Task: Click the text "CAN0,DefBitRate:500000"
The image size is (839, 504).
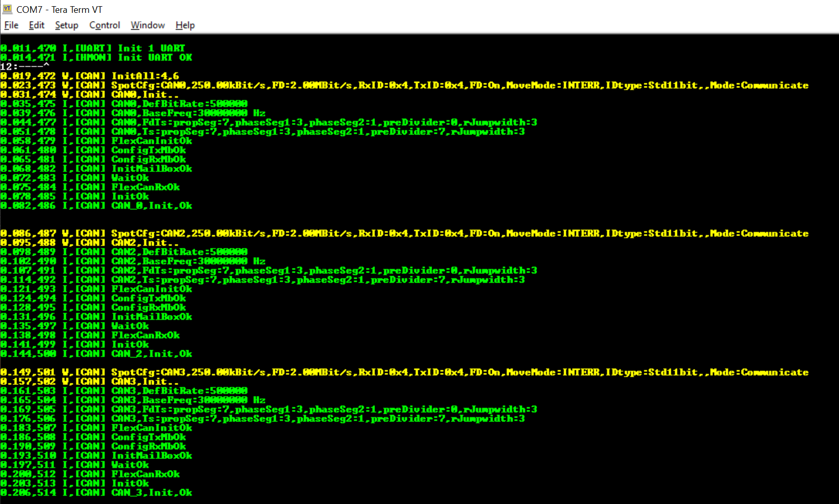Action: (x=180, y=103)
